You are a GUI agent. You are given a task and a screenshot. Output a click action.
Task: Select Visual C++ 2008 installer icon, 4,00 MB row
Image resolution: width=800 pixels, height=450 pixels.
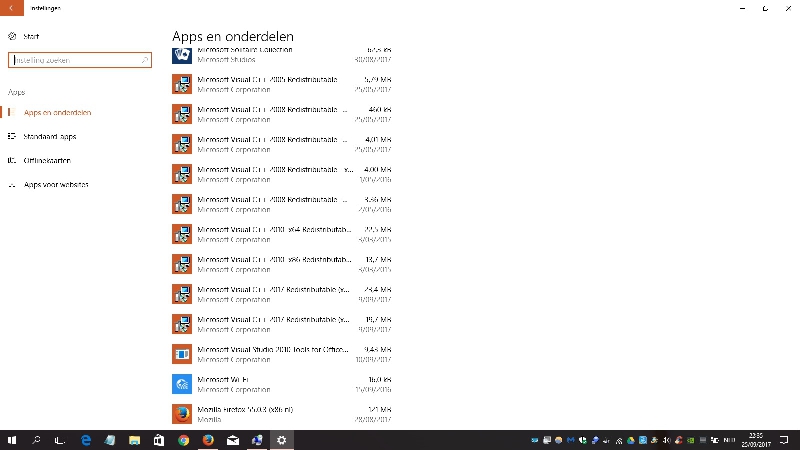182,174
